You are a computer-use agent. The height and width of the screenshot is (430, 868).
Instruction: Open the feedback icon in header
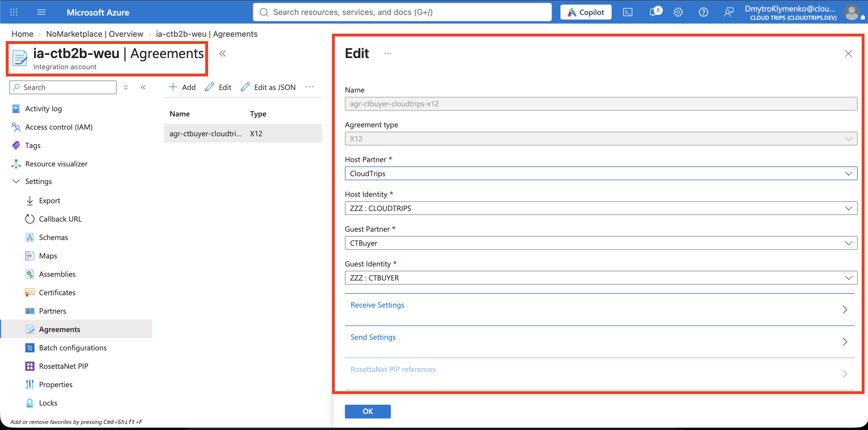pyautogui.click(x=729, y=12)
